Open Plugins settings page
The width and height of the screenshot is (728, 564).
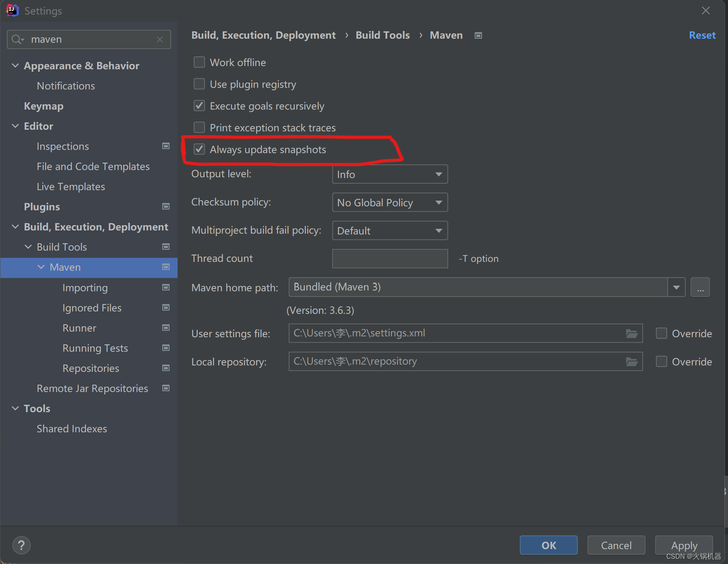pyautogui.click(x=42, y=207)
